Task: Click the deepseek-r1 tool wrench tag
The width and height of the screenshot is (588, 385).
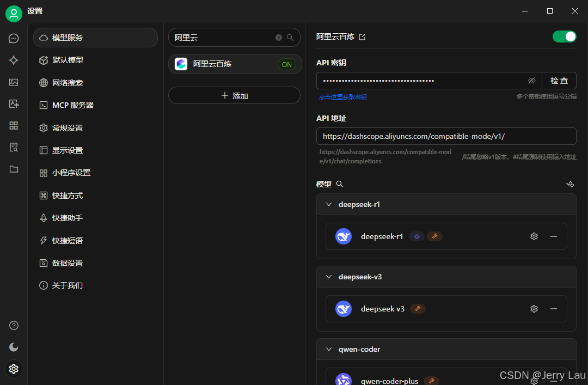Action: pos(434,236)
